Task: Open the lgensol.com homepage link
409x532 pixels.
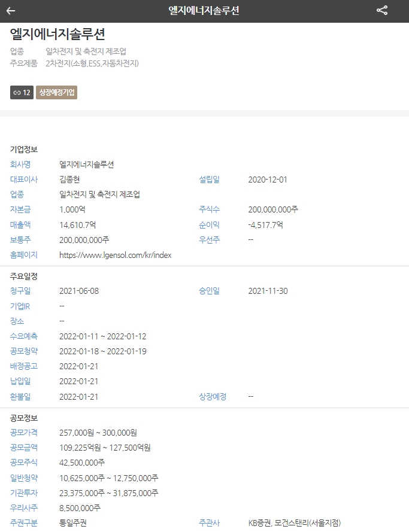Action: pos(116,255)
